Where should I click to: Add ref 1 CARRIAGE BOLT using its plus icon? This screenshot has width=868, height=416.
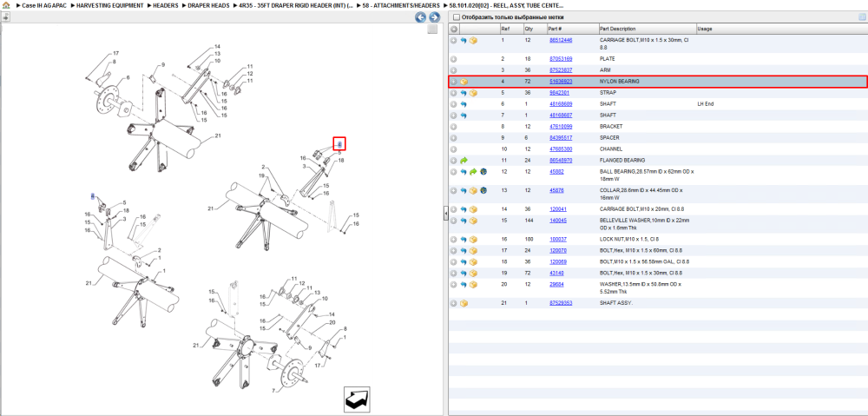[453, 41]
